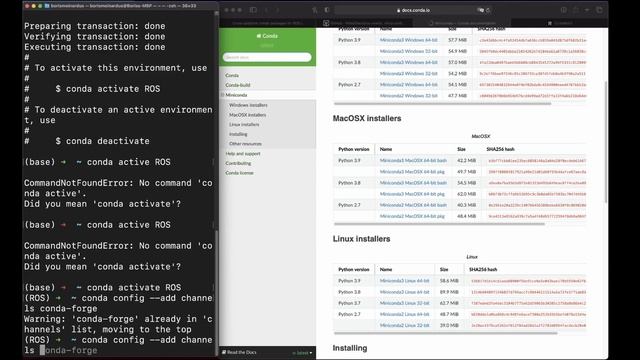Download Miniconda2 MacOSX 64-bit pkg

[x=412, y=216]
